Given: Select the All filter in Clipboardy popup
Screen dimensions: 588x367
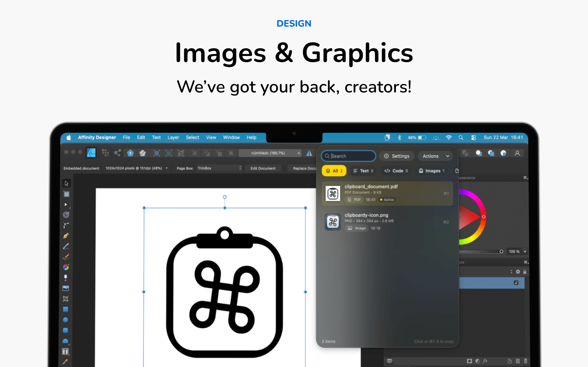Looking at the screenshot, I should pos(334,171).
